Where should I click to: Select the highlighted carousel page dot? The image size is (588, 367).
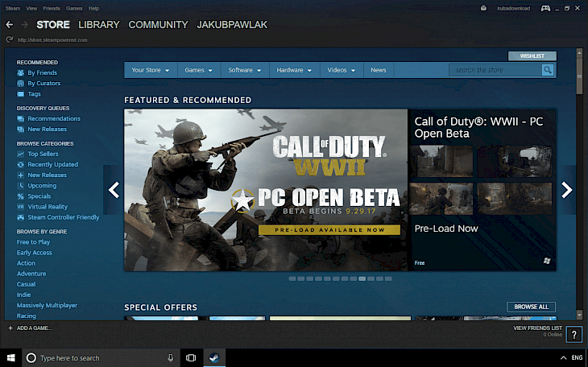point(362,278)
